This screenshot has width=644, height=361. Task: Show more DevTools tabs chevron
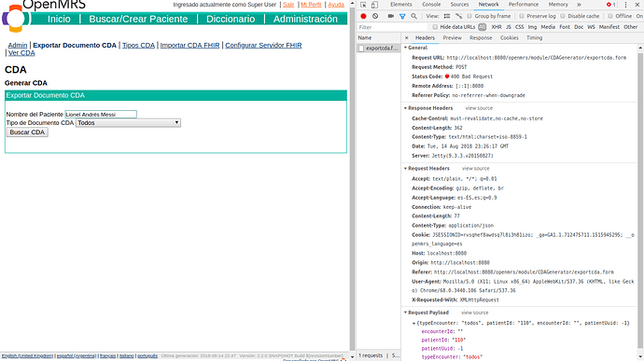point(579,5)
